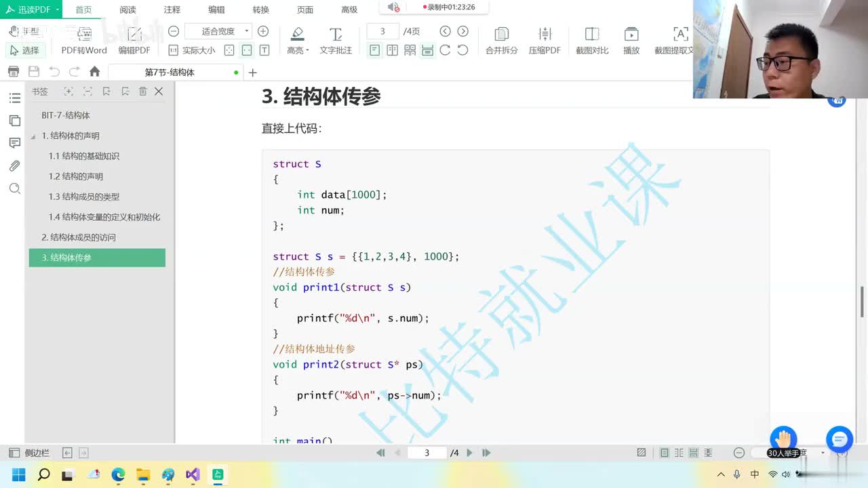The height and width of the screenshot is (488, 868).
Task: Open a new tab with plus
Action: (253, 73)
